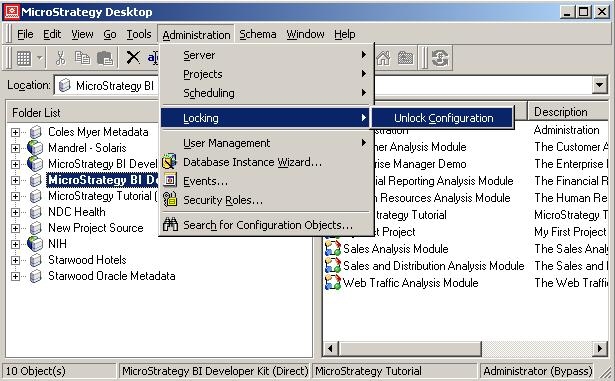Click the Description column header
Screen dimensions: 615x381
(568, 111)
